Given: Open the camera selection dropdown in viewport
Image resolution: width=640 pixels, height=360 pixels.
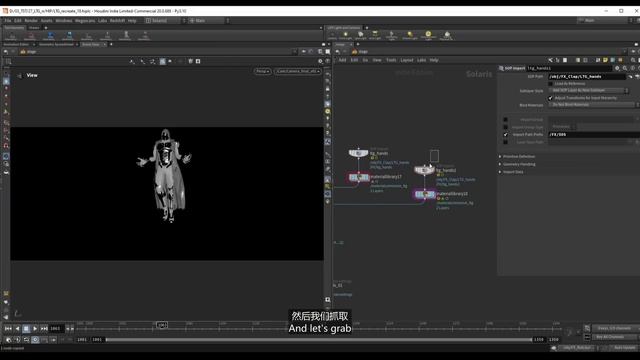Looking at the screenshot, I should pyautogui.click(x=297, y=71).
